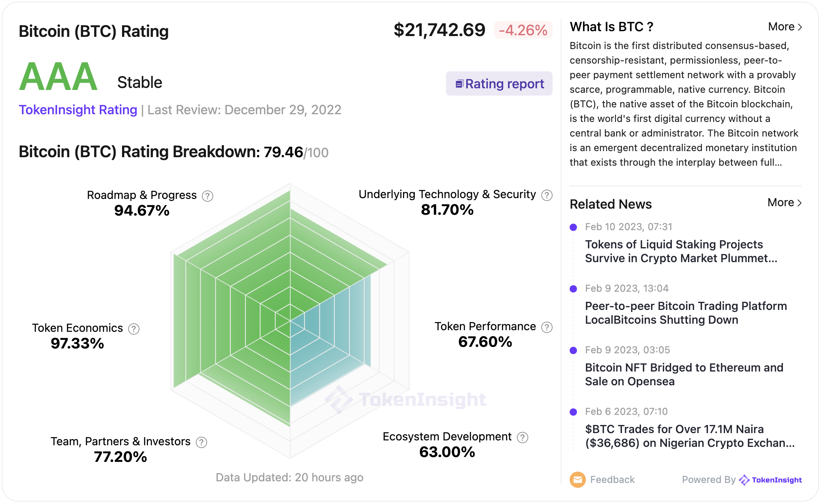Click help icon for Team, Partners & Investors
Image resolution: width=819 pixels, height=504 pixels.
(x=202, y=442)
